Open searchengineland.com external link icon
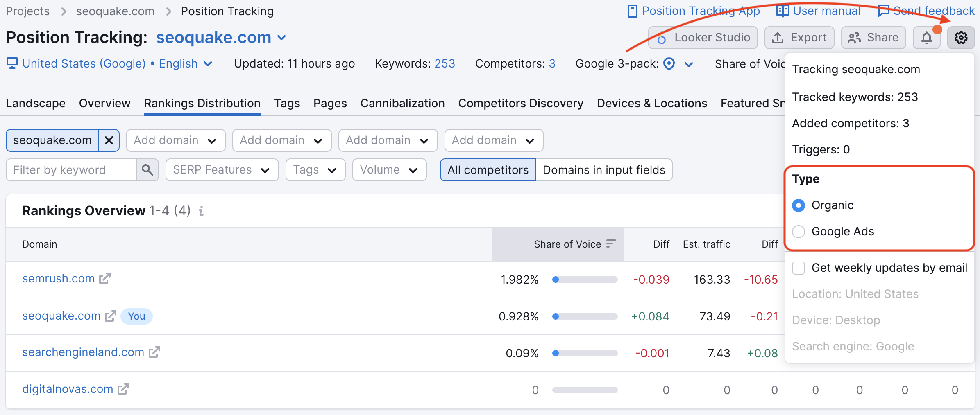Viewport: 980px width, 415px height. 154,352
